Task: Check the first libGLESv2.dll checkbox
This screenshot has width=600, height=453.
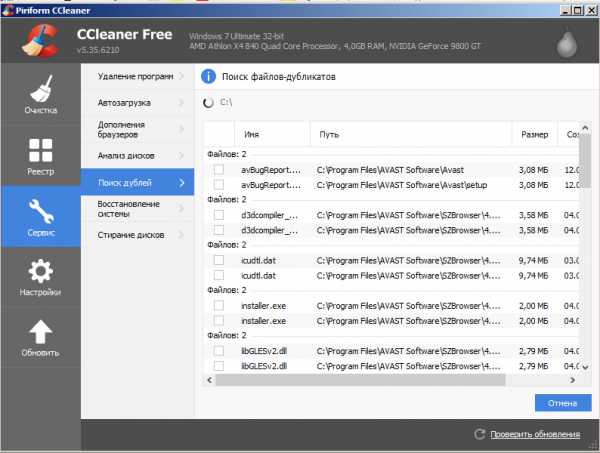Action: pyautogui.click(x=219, y=351)
